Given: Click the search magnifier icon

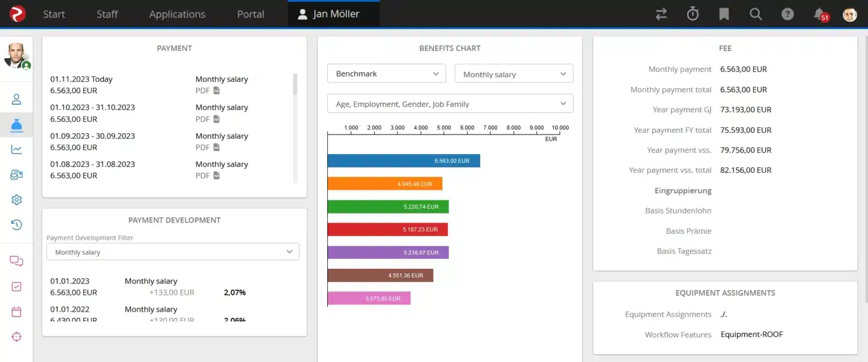Looking at the screenshot, I should tap(756, 14).
